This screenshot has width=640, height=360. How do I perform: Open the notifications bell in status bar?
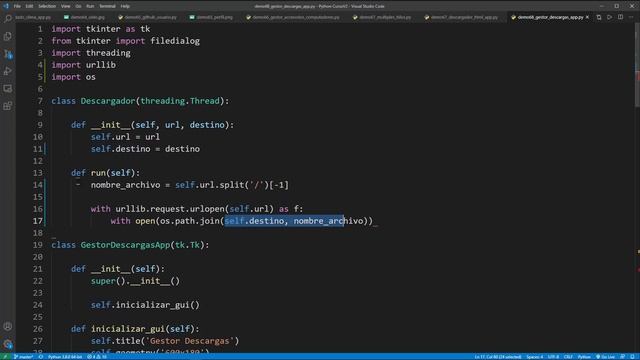(x=633, y=357)
